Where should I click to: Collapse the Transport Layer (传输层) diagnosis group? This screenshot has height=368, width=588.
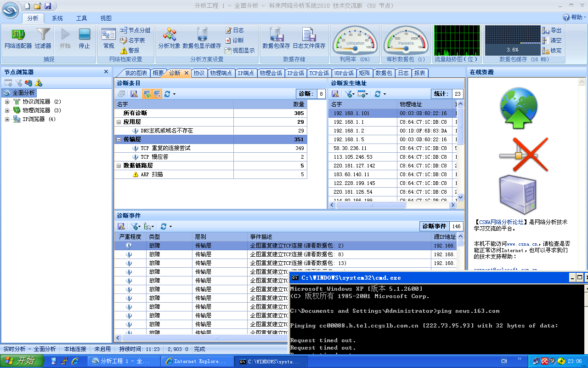(119, 139)
